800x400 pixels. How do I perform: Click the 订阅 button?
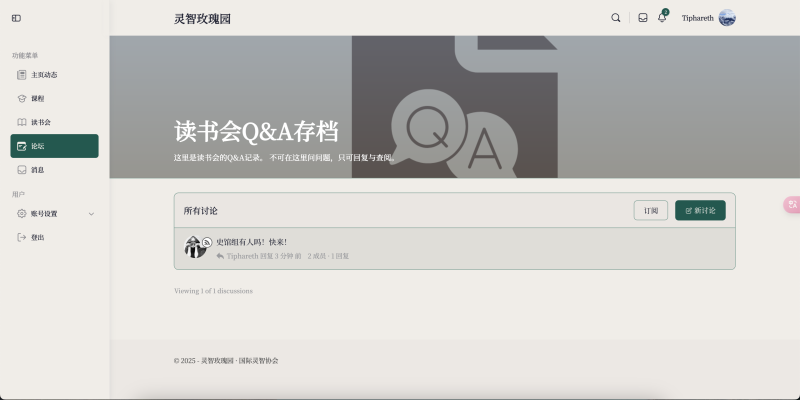tap(651, 210)
